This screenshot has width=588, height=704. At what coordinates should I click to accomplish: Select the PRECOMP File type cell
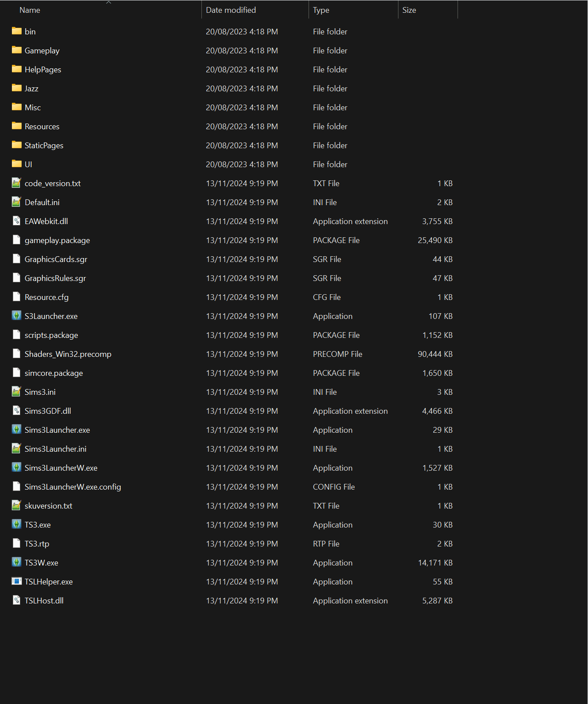[x=338, y=354]
